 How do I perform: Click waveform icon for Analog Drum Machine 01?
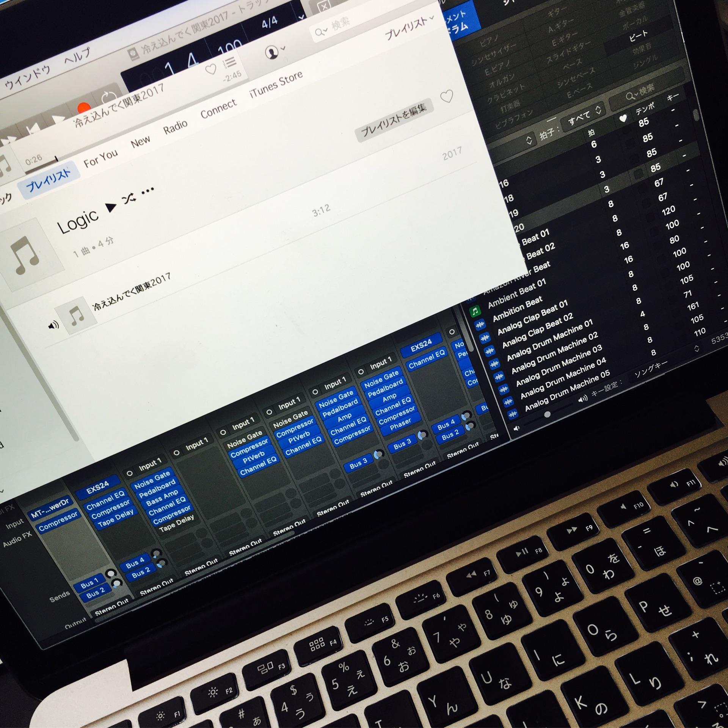point(494,364)
